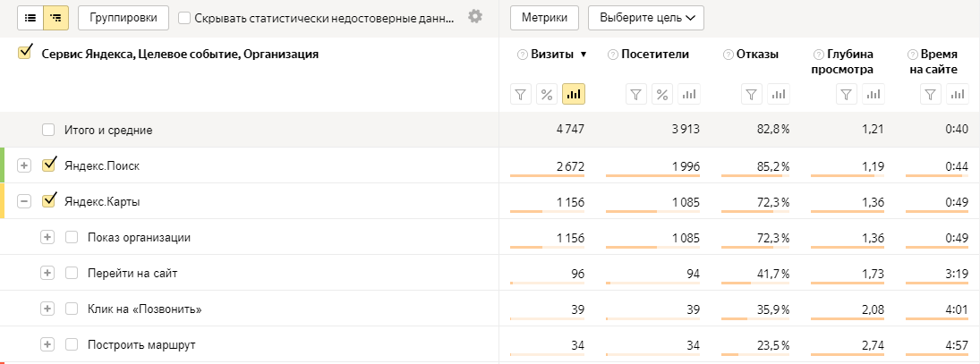The width and height of the screenshot is (980, 364).
Task: Switch to tree view icon
Action: (56, 17)
